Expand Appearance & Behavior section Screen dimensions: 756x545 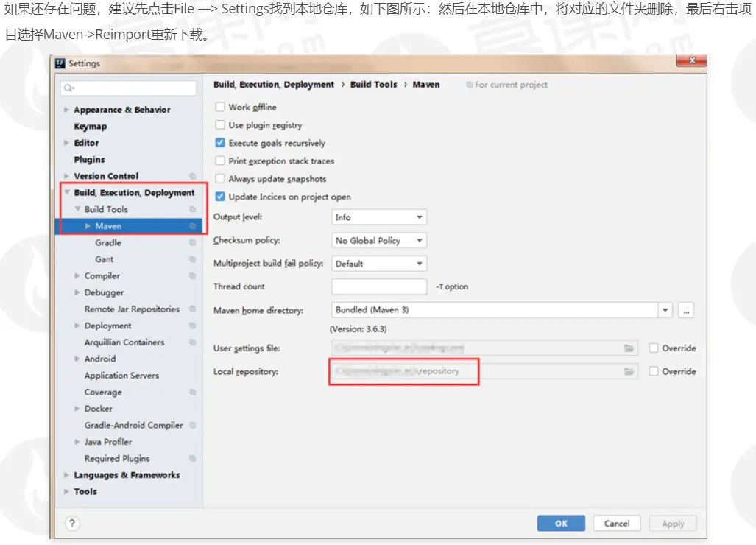pos(66,110)
